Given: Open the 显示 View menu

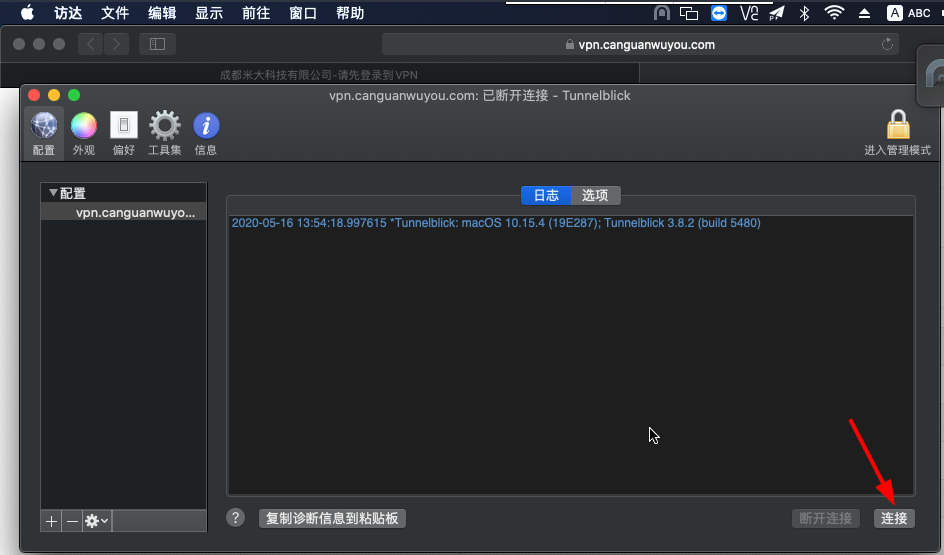Looking at the screenshot, I should (209, 13).
